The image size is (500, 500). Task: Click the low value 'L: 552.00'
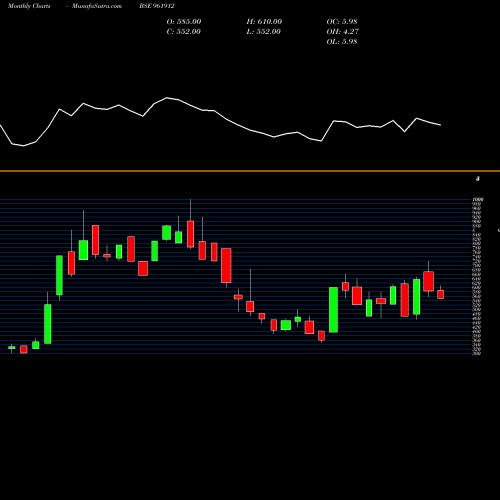263,32
